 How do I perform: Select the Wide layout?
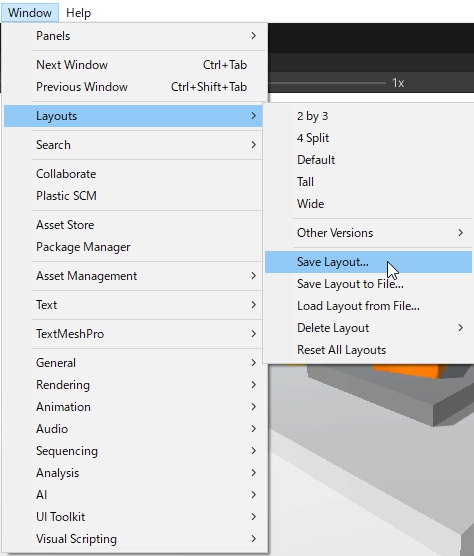tap(368, 204)
